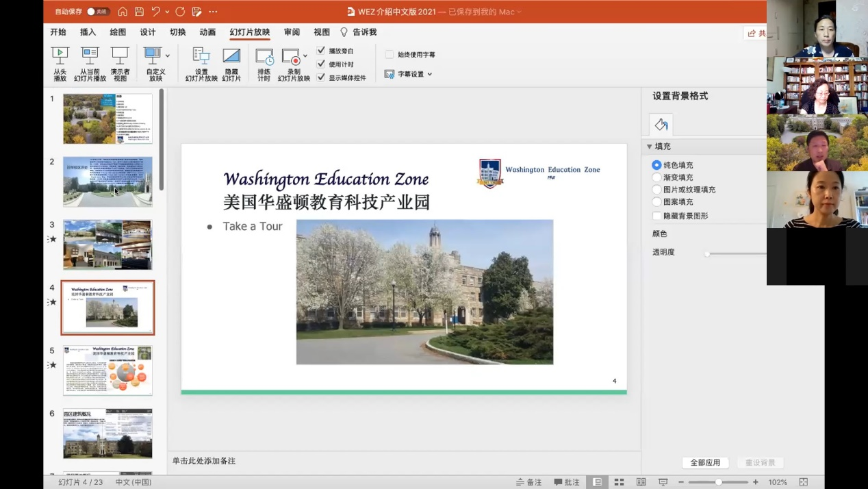Click the Undo arrow icon
868x489 pixels.
point(156,12)
